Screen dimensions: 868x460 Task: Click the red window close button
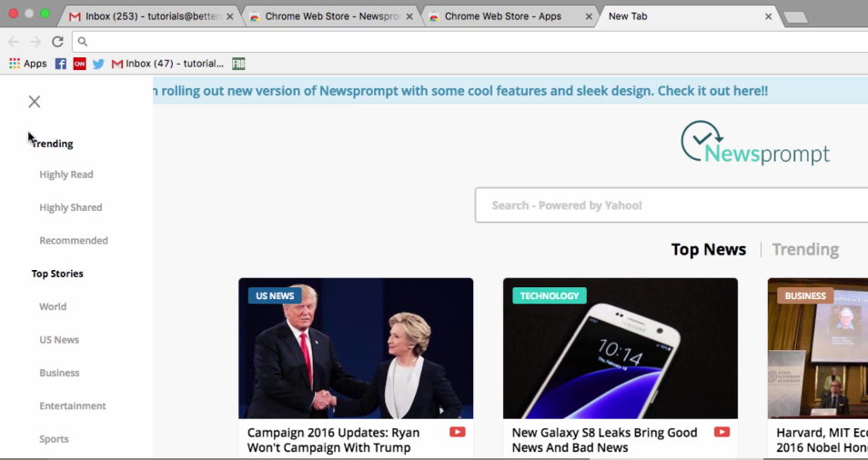(x=14, y=14)
